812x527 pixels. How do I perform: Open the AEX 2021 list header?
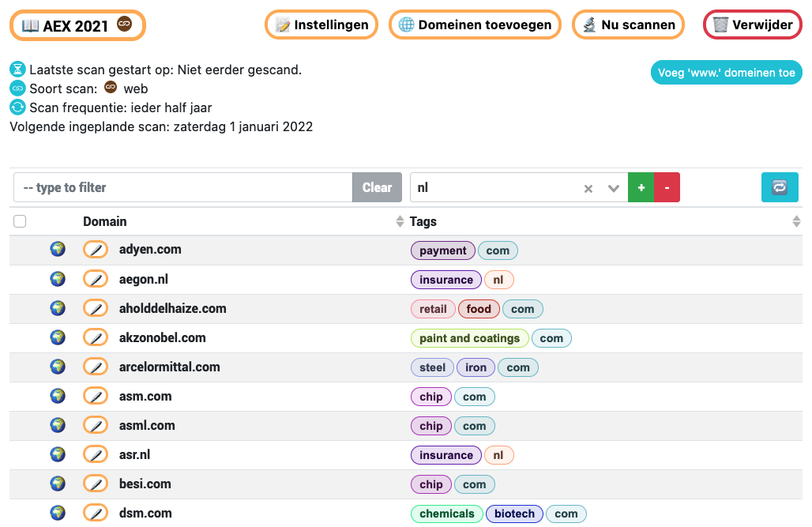pos(77,25)
